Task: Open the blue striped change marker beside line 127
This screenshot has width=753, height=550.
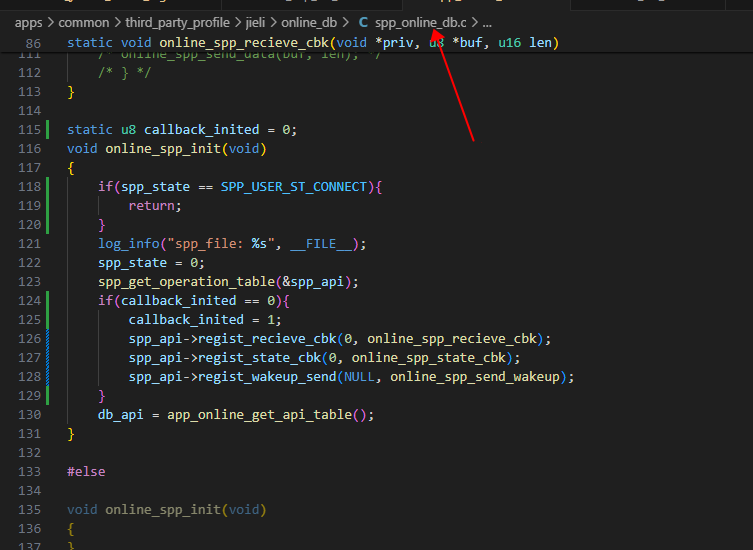Action: tap(48, 358)
